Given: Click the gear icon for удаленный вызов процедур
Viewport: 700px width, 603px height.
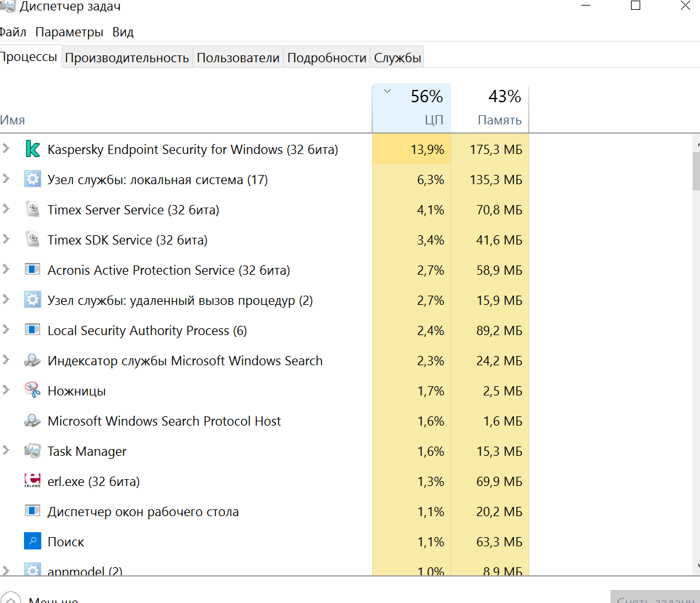Looking at the screenshot, I should (x=33, y=299).
